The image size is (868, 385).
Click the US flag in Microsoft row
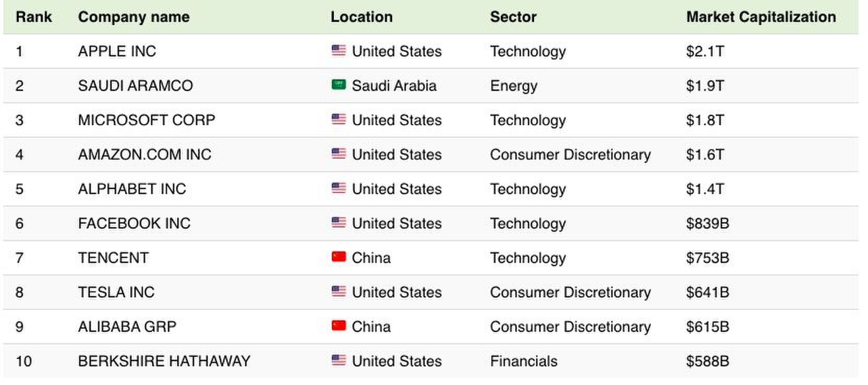coord(339,119)
